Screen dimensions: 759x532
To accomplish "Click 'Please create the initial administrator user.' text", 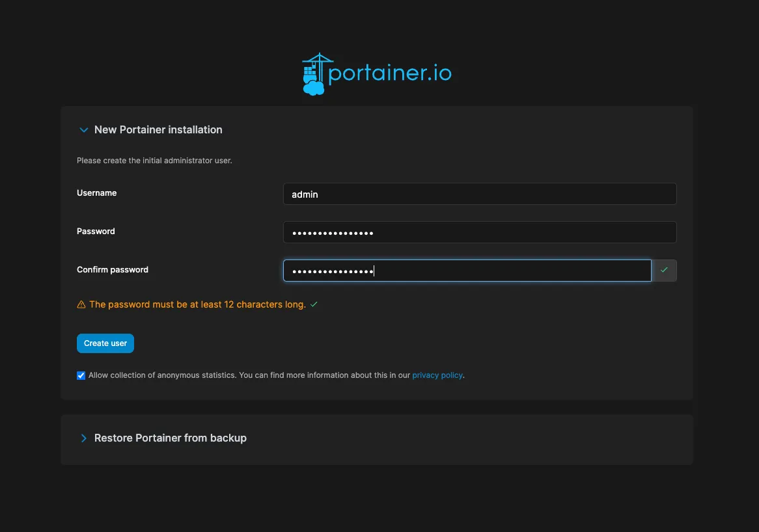I will pyautogui.click(x=154, y=161).
